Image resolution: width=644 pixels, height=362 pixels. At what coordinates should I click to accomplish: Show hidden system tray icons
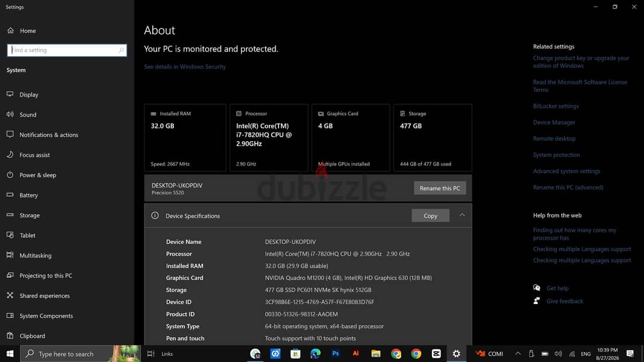[518, 354]
